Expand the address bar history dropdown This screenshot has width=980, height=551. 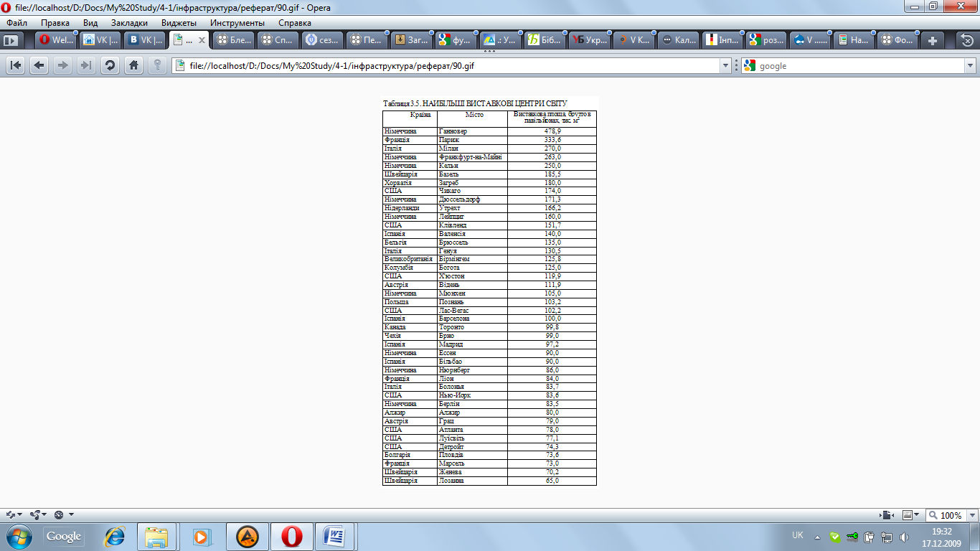coord(725,66)
